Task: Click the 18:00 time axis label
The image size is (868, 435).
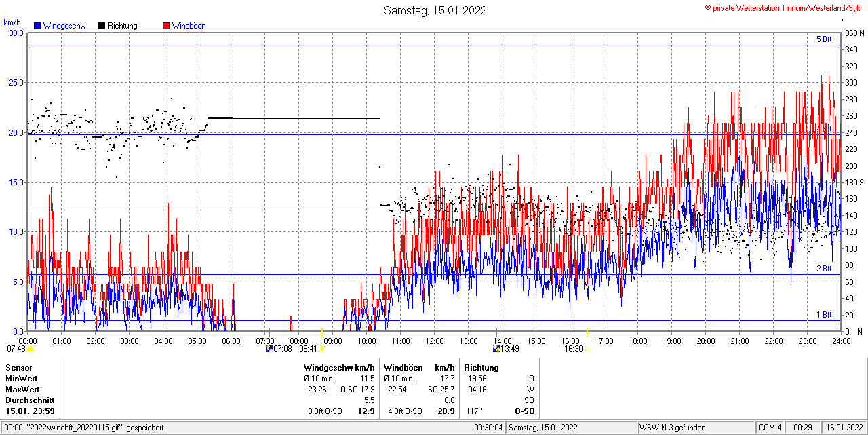Action: pos(638,341)
